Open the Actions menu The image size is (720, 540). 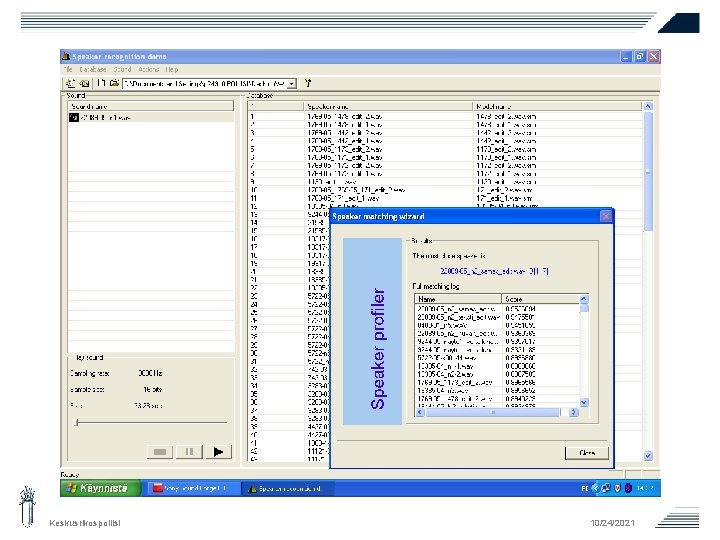tap(149, 69)
